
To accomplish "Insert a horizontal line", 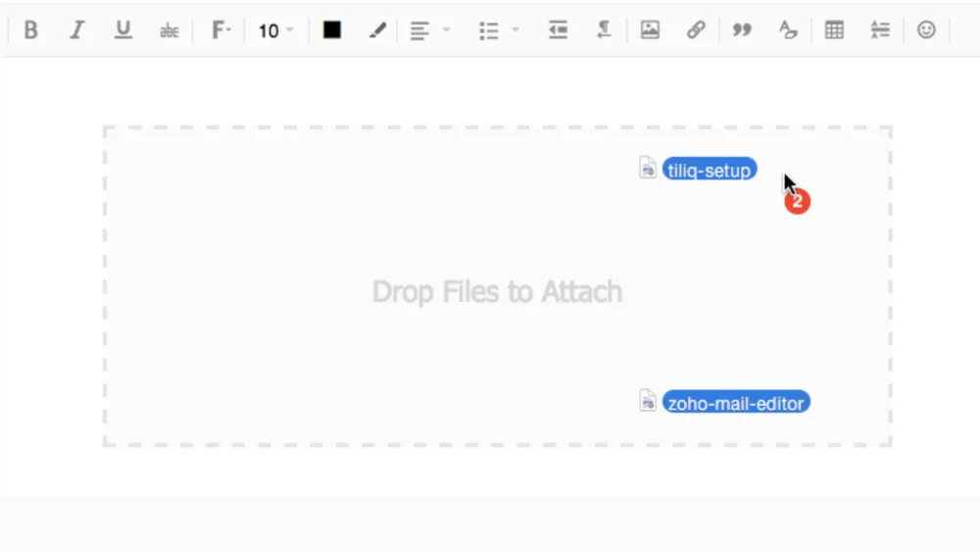I will (x=880, y=30).
